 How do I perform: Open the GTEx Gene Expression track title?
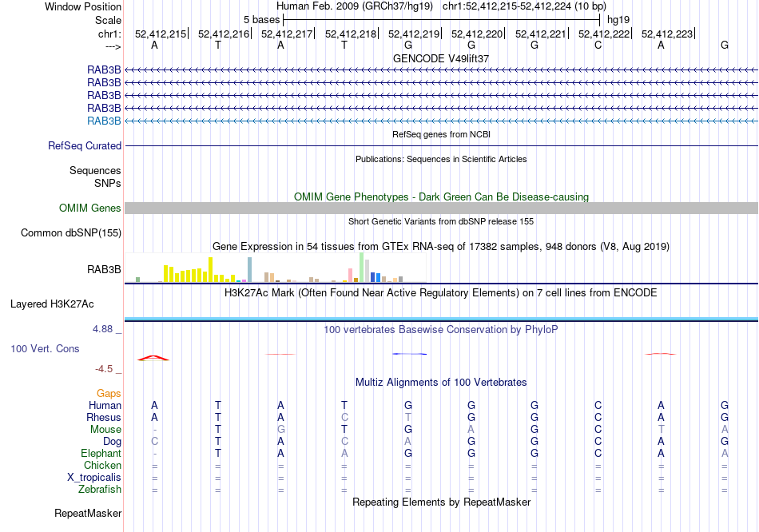[x=441, y=246]
